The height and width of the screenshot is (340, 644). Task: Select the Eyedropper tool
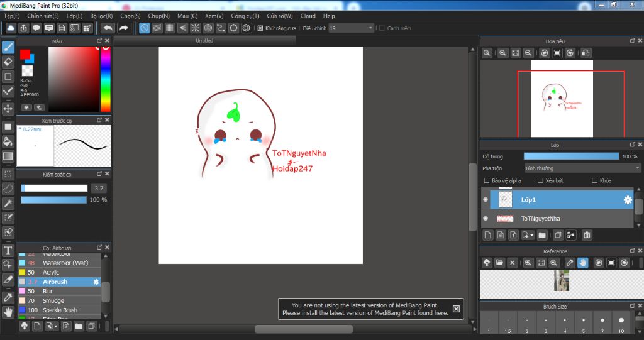tap(8, 297)
